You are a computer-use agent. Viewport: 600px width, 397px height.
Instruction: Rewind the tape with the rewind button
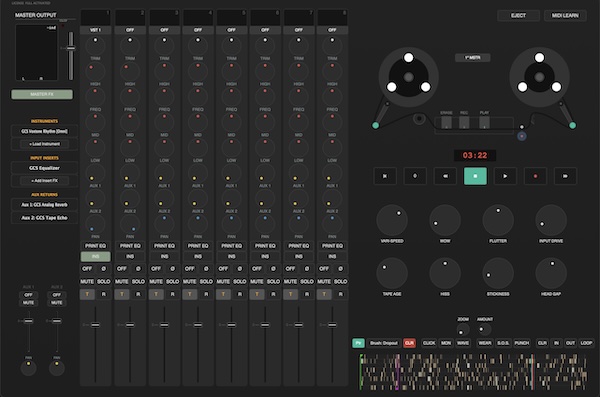click(445, 176)
